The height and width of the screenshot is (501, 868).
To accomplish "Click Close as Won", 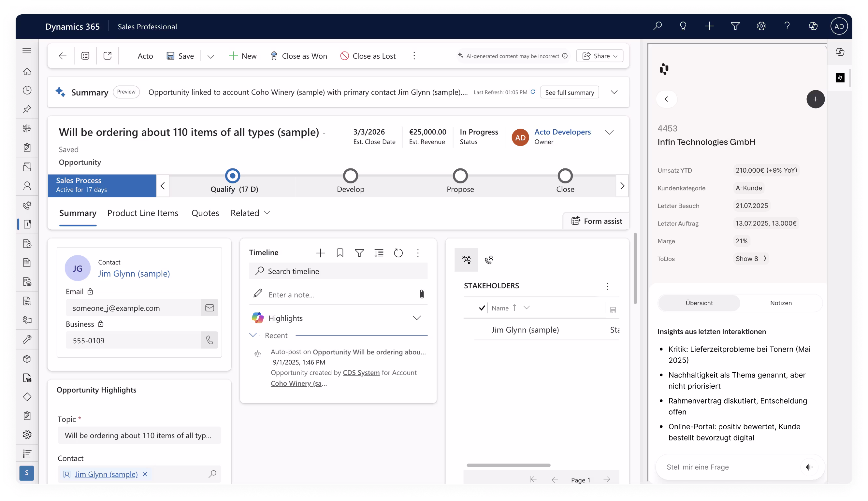I will coord(298,56).
